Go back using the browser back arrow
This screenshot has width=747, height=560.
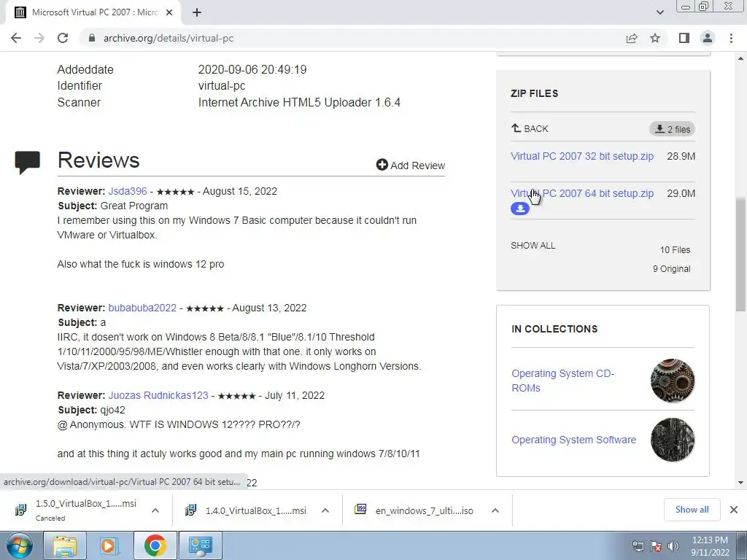(16, 38)
